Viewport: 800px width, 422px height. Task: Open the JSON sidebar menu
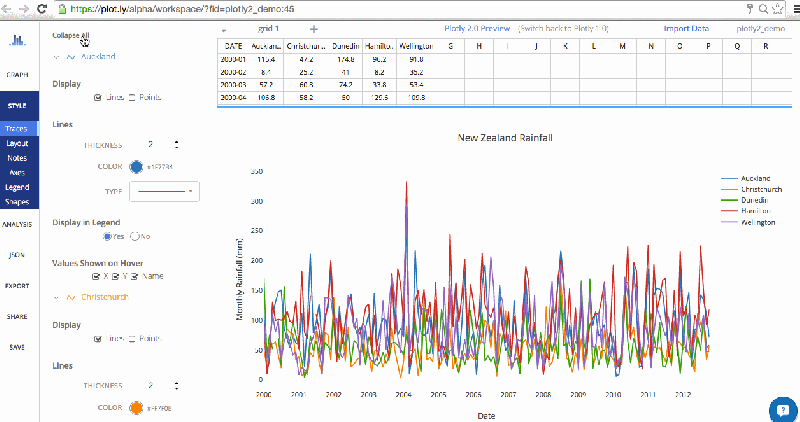[17, 255]
